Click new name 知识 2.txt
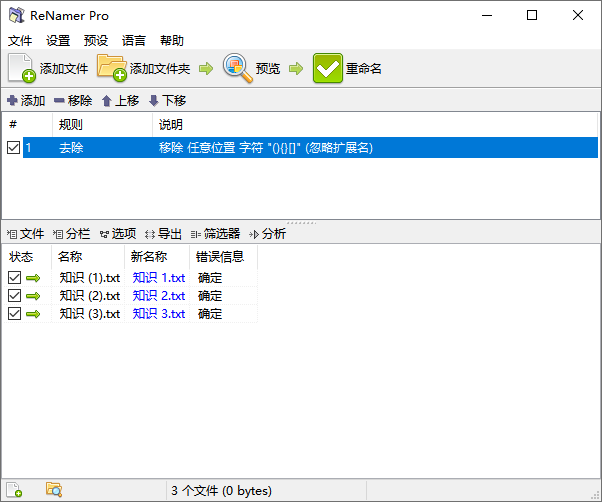 (x=159, y=296)
